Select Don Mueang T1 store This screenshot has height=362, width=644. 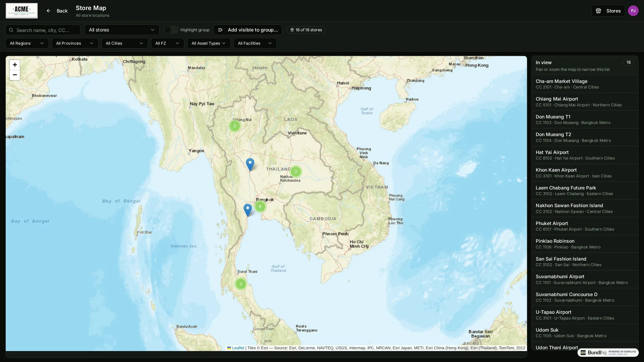pos(585,119)
